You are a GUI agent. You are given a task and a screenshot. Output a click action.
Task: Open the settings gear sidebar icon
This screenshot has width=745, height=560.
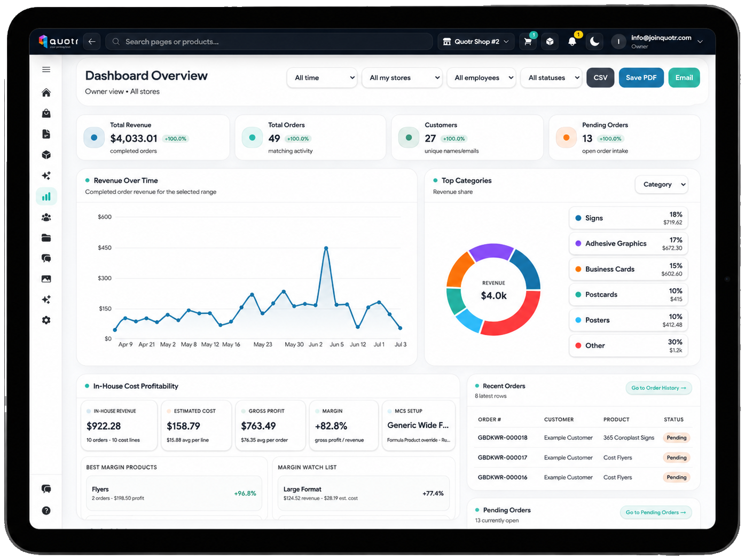[x=46, y=320]
